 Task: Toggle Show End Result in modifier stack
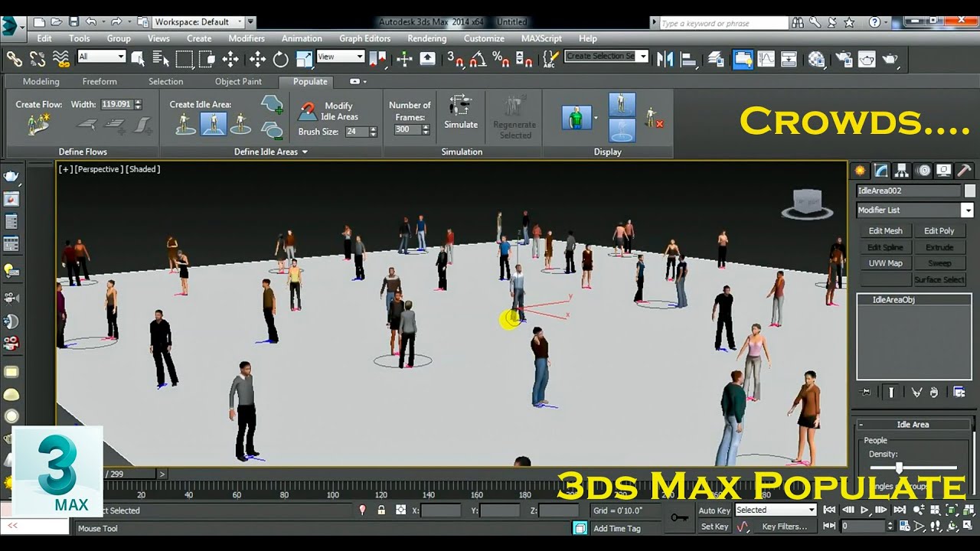pos(891,393)
